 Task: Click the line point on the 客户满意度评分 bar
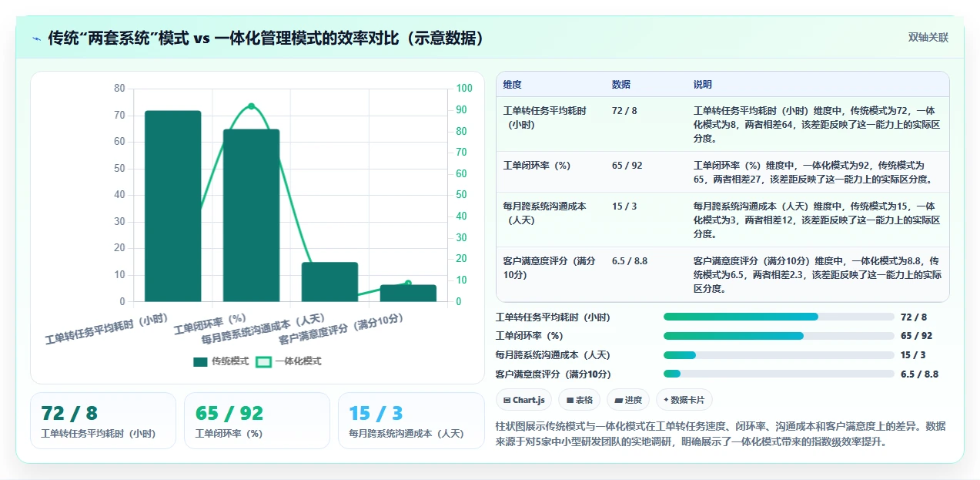[x=408, y=284]
